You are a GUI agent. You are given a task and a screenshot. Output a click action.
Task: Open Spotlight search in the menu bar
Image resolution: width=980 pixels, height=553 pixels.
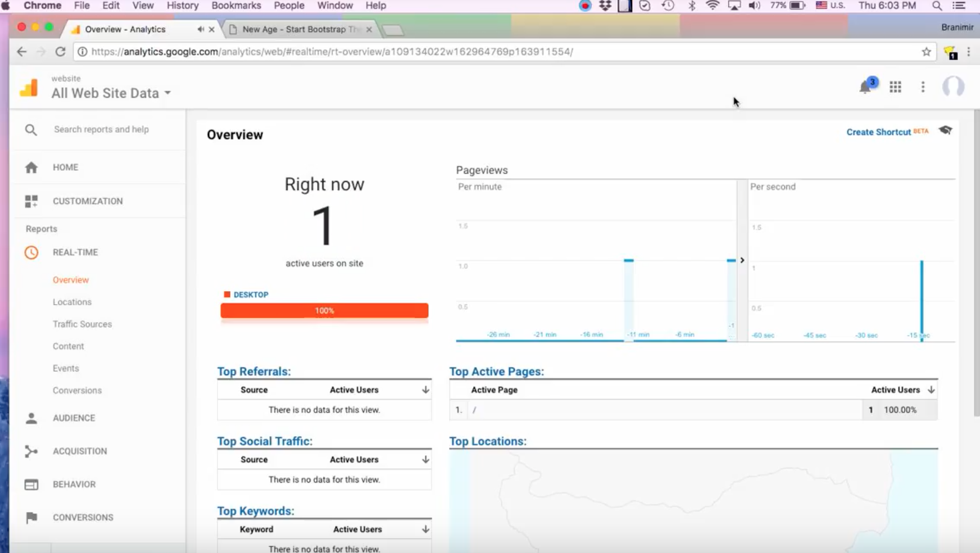(x=937, y=6)
